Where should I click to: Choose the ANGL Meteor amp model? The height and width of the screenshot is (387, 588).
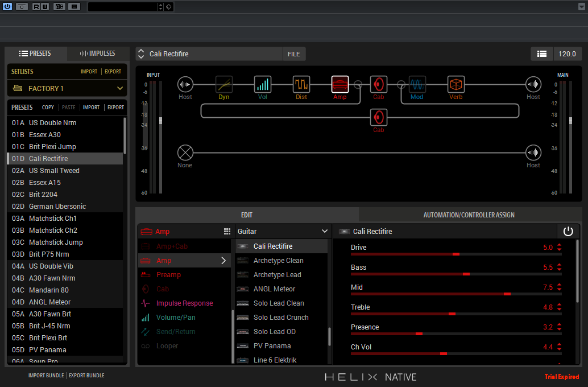(x=281, y=289)
